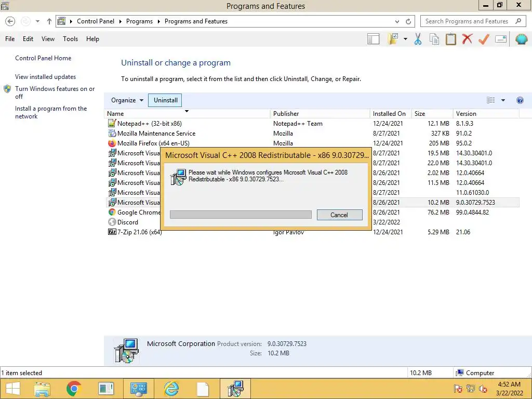Select the 7-Zip 21.06 (x64) row

(x=312, y=232)
